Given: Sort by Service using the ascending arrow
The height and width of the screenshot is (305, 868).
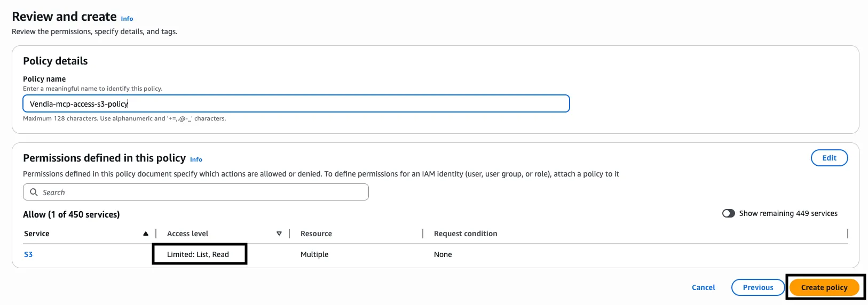Looking at the screenshot, I should [x=146, y=234].
